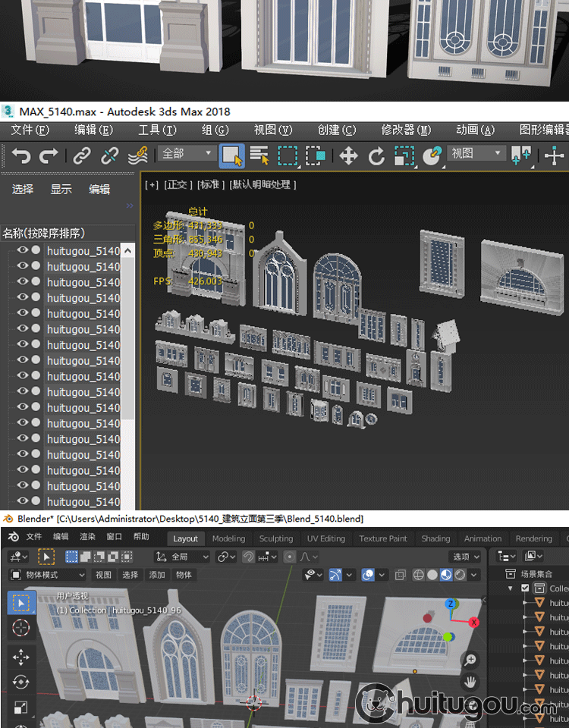Image resolution: width=569 pixels, height=728 pixels.
Task: Click 选择 in the Scene Explorer panel
Action: (22, 189)
